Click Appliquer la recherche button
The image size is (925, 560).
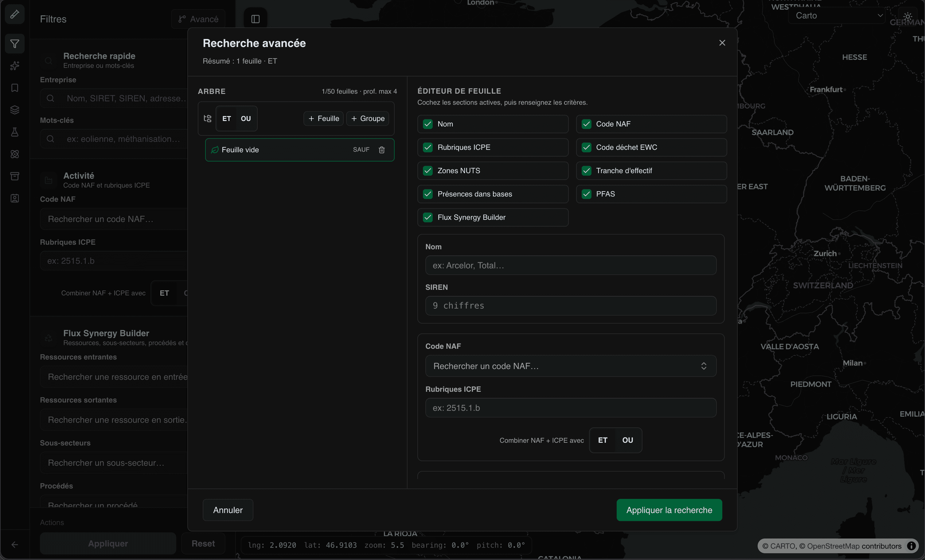coord(669,510)
